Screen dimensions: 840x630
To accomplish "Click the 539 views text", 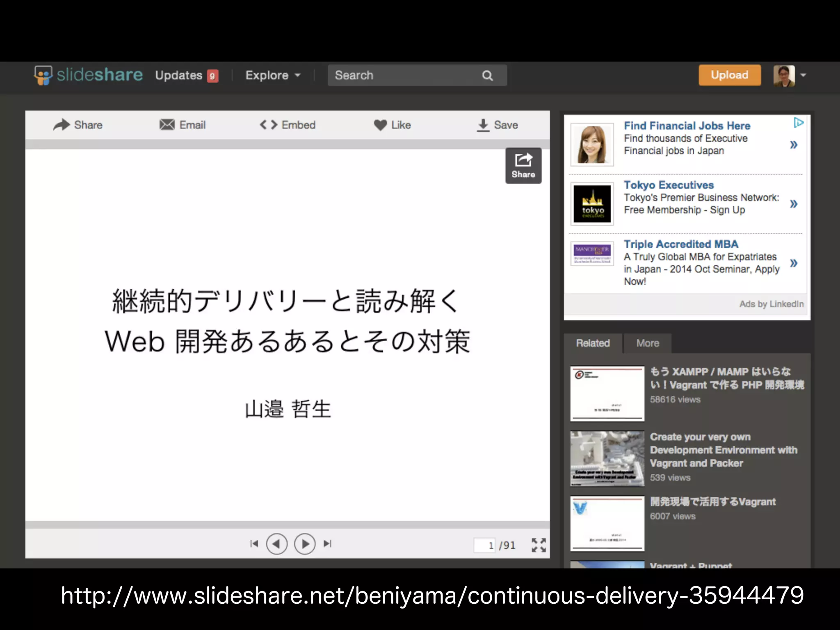I will click(x=670, y=477).
